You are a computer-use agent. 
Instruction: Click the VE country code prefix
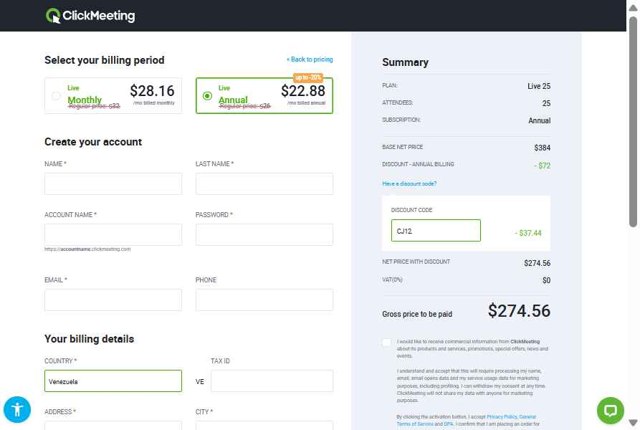click(x=200, y=382)
